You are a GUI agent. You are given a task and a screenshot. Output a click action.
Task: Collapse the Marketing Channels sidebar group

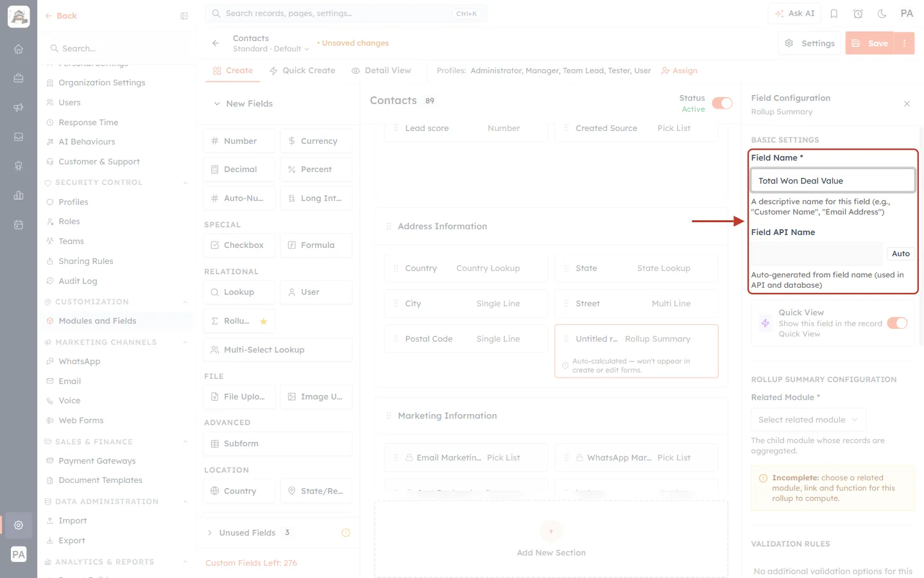pyautogui.click(x=185, y=342)
